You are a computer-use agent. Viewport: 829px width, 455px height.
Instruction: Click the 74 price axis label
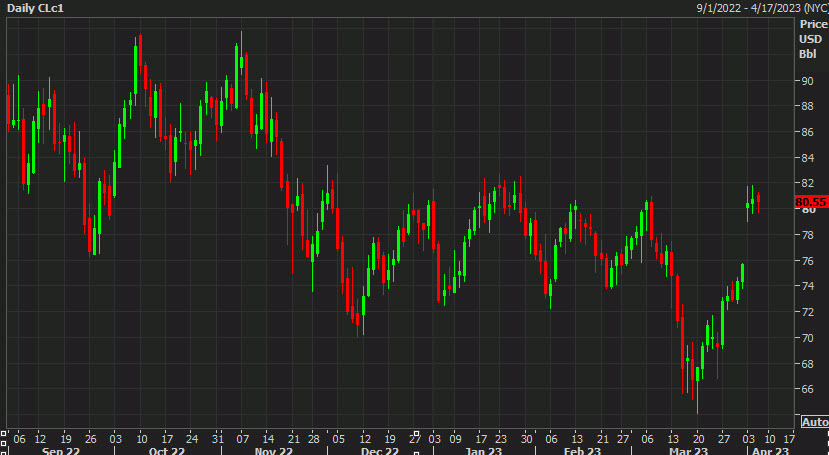point(807,286)
